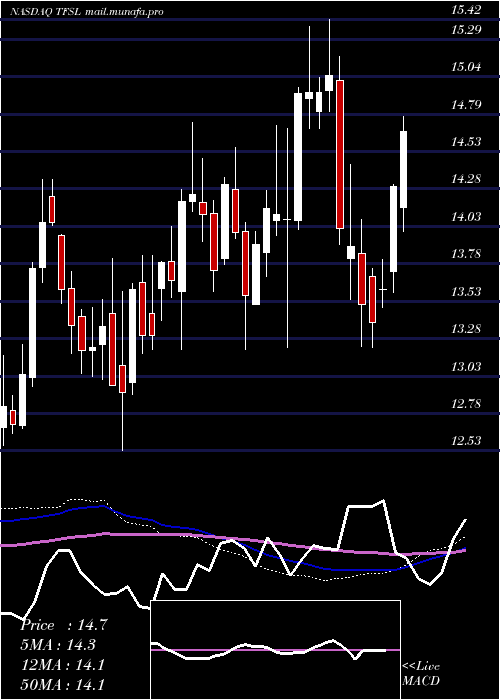Click the 13.78 price axis label

[x=466, y=254]
